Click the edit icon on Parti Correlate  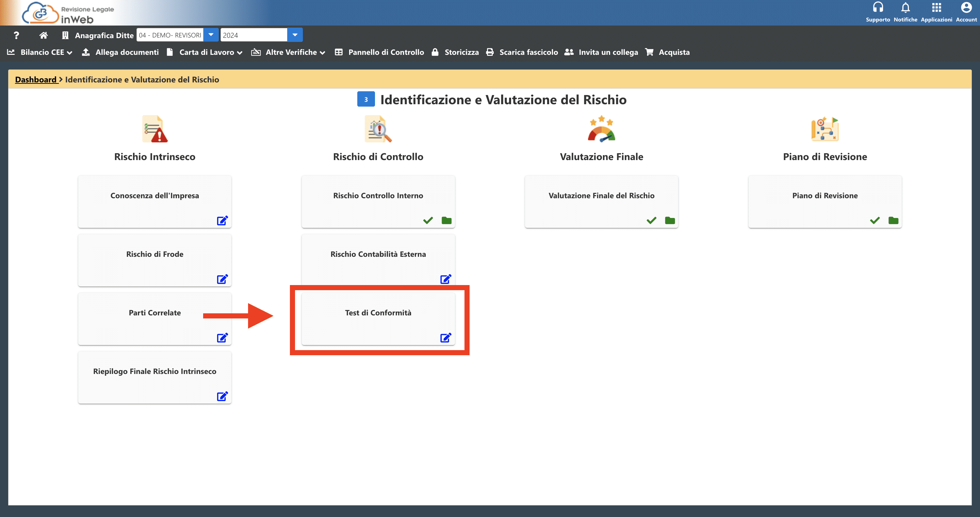pos(222,338)
